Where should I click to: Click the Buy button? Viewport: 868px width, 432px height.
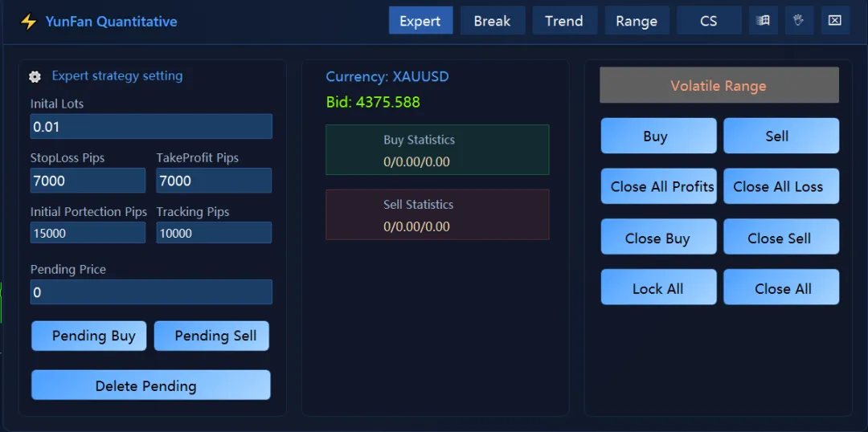[x=659, y=136]
